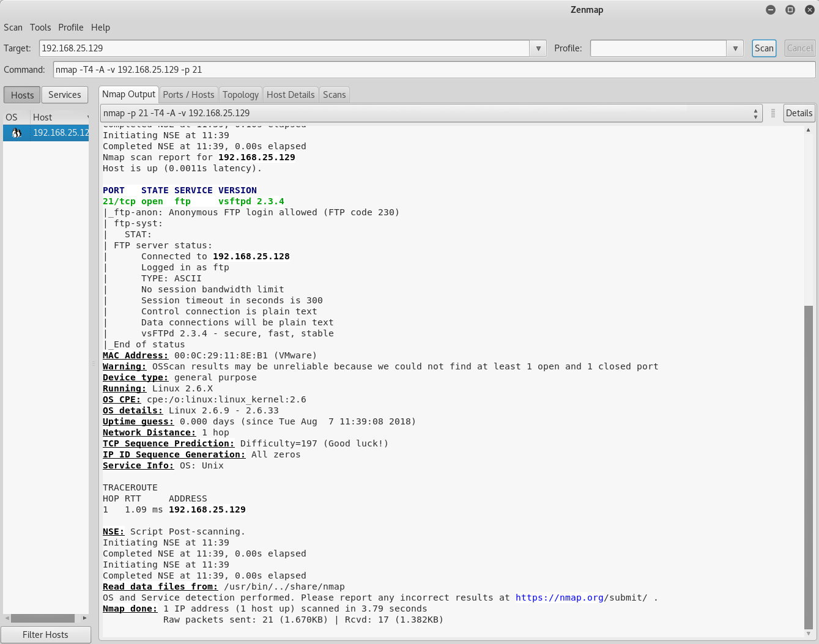
Task: Click the "TRACEROUTE" heading text
Action: [130, 487]
